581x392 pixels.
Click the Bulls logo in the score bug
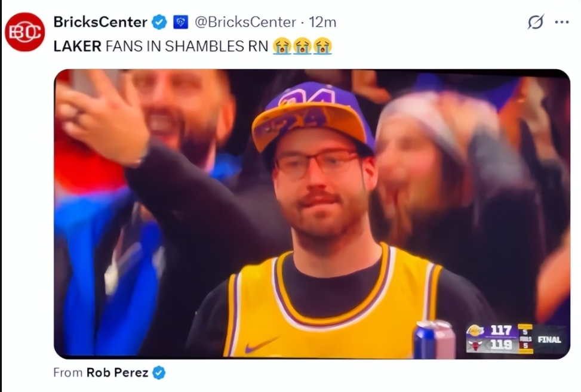[x=475, y=345]
